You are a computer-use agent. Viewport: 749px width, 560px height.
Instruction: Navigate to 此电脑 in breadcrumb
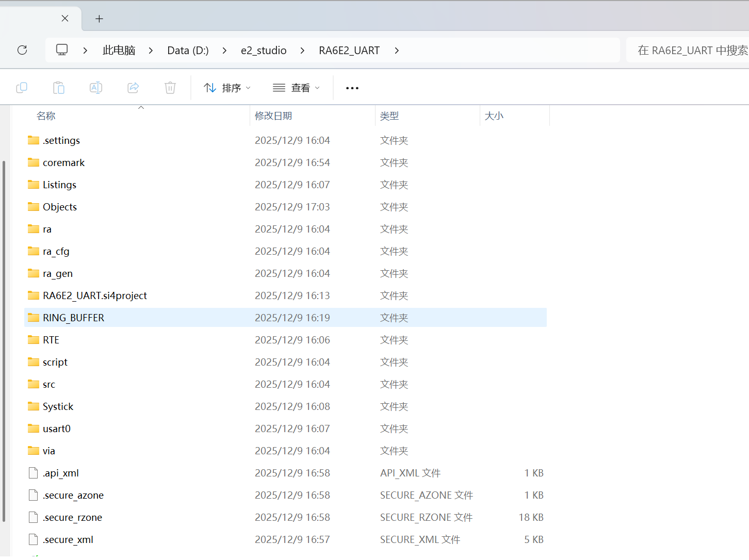pos(119,51)
